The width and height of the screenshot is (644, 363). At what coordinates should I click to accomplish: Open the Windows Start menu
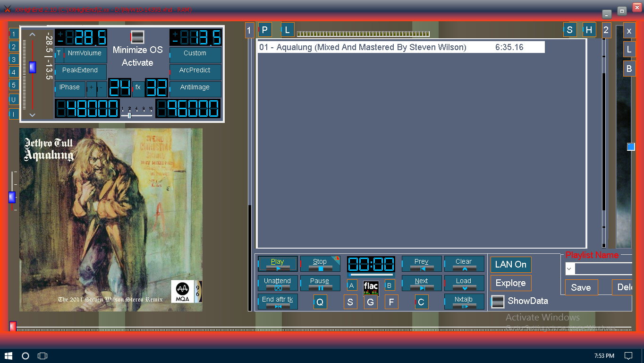(x=8, y=355)
